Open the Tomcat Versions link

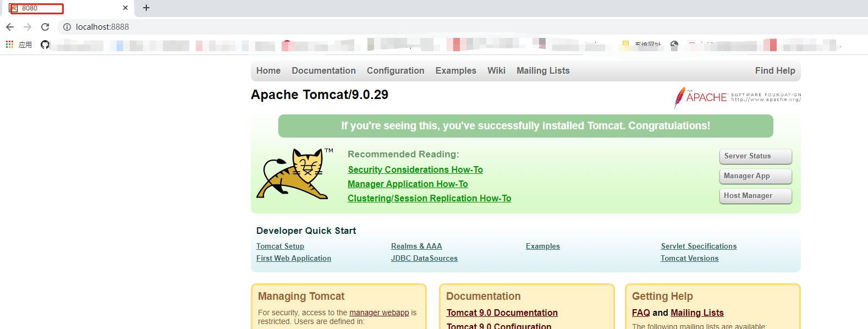point(689,258)
